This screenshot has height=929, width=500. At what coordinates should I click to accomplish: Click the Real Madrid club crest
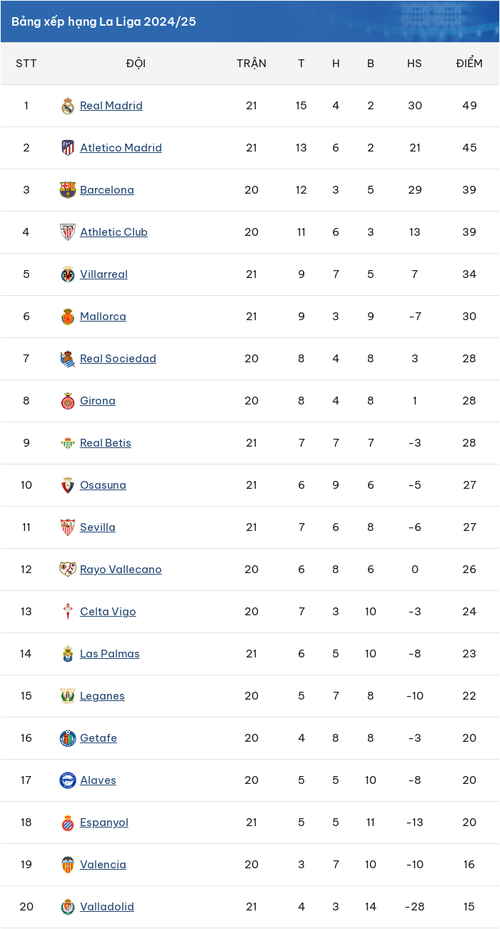tap(68, 105)
